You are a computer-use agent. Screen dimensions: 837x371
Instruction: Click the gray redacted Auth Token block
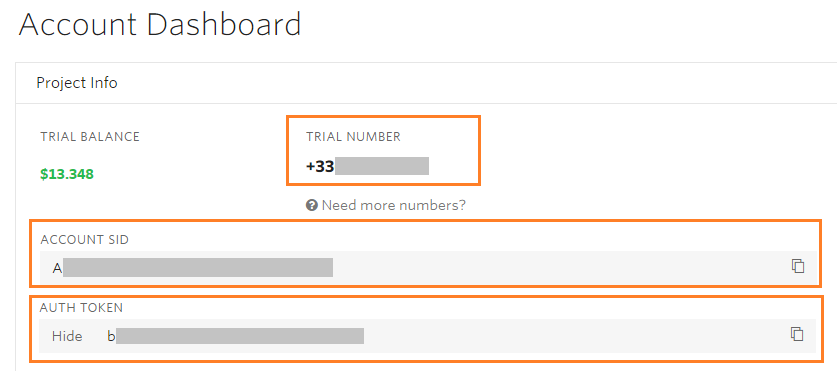[240, 336]
